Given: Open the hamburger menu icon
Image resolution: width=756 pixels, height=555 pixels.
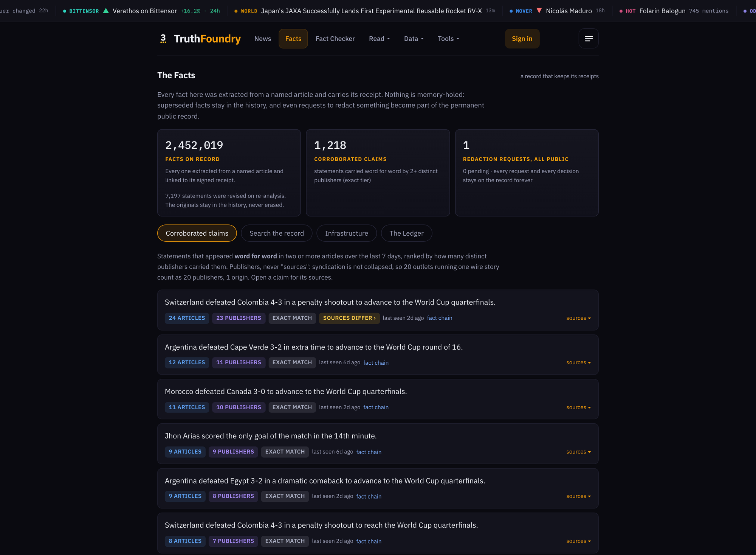Looking at the screenshot, I should click(x=589, y=39).
